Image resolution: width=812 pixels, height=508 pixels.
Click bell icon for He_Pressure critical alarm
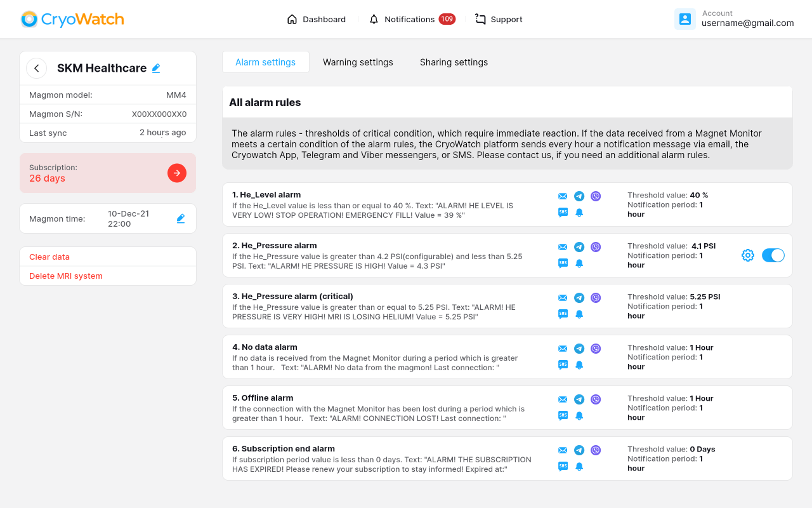tap(579, 314)
